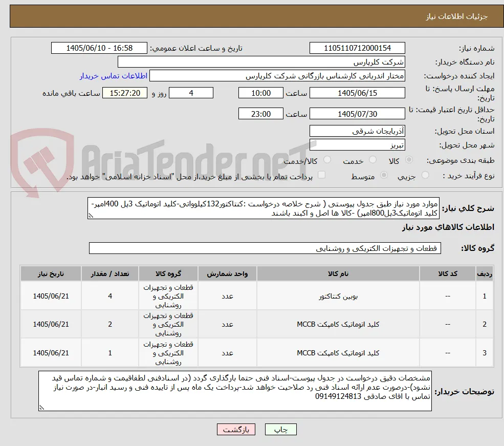Open buyer contact information link
The width and height of the screenshot is (504, 446).
[113, 76]
